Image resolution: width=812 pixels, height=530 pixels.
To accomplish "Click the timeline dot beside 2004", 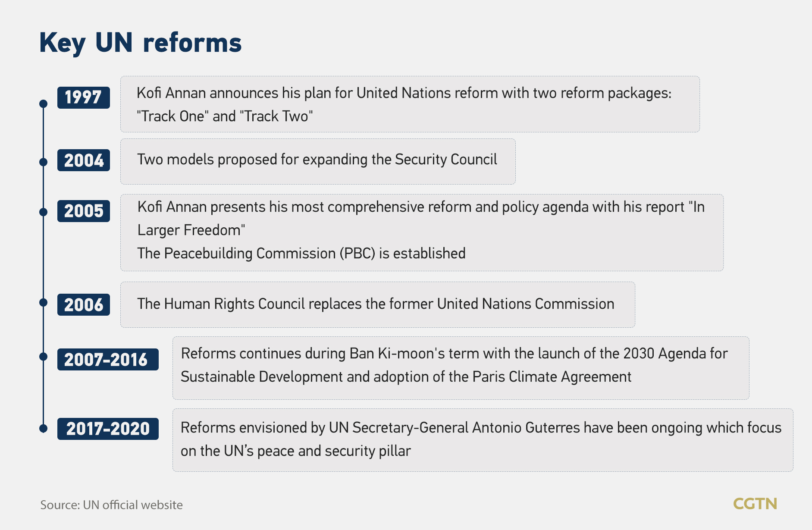I will coord(43,162).
